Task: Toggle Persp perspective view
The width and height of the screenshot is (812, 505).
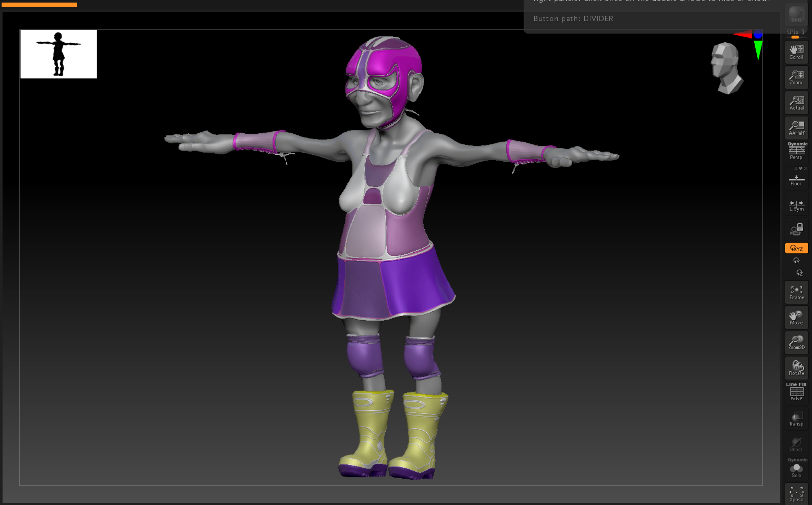Action: [x=796, y=153]
